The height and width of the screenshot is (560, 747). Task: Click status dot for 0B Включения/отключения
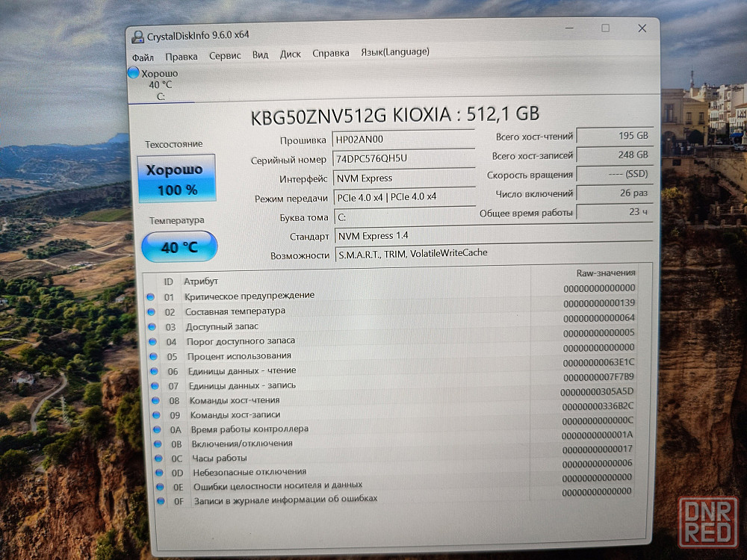pyautogui.click(x=158, y=444)
